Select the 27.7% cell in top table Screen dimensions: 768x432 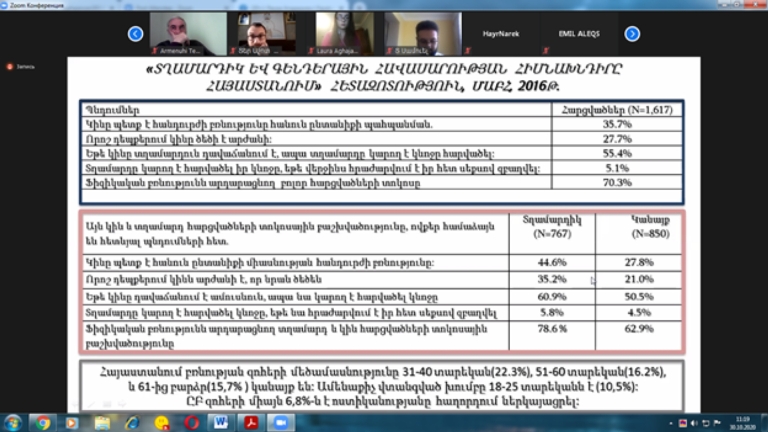[x=617, y=139]
